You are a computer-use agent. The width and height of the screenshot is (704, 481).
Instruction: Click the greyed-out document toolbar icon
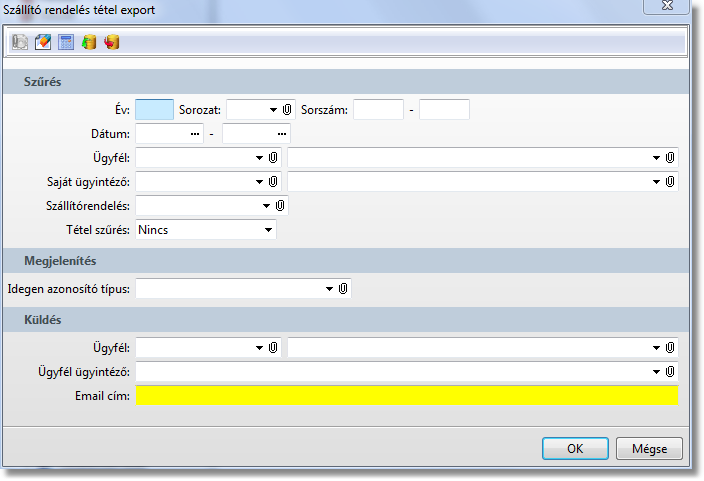[x=20, y=42]
